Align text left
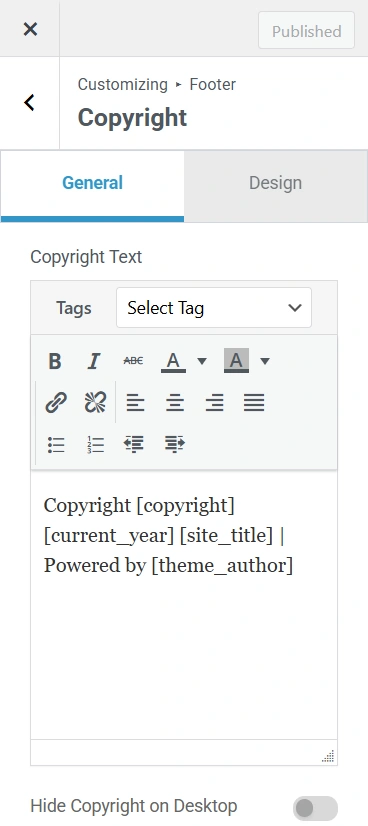This screenshot has width=368, height=826. tap(135, 402)
